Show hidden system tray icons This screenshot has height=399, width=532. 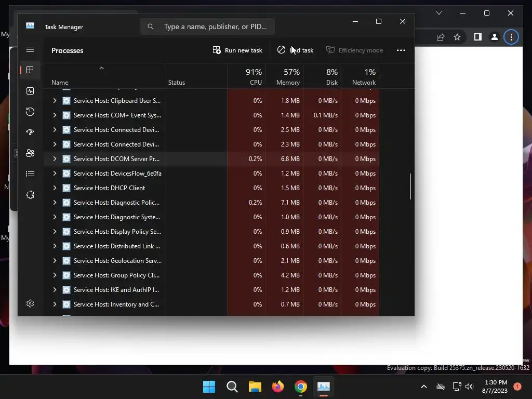424,387
